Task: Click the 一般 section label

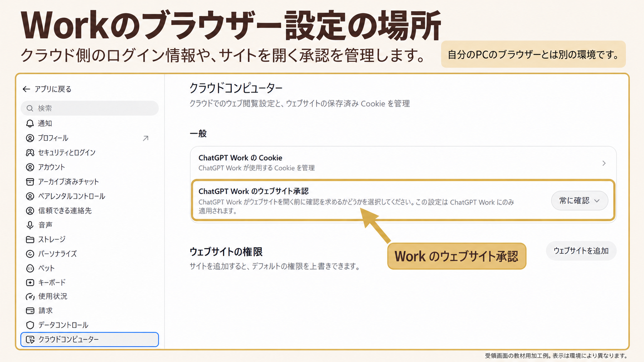Action: [x=198, y=134]
